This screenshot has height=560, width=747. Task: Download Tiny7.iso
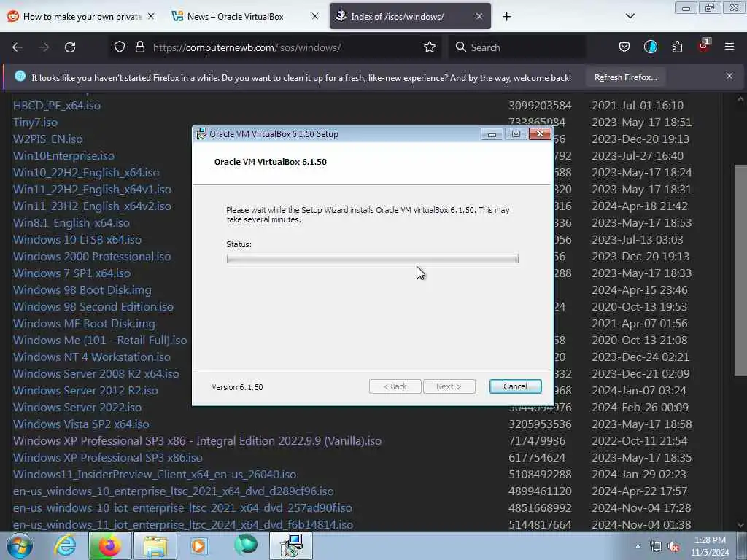click(x=35, y=122)
